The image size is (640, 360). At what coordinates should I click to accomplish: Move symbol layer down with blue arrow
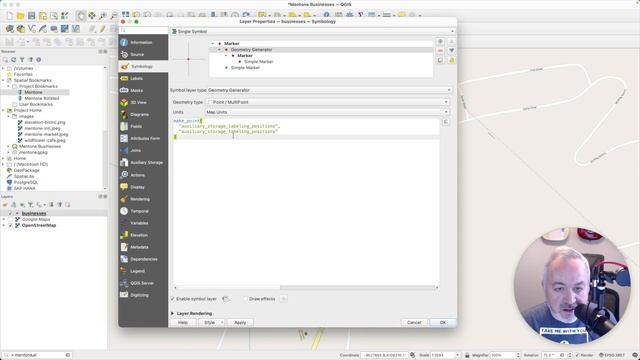451,51
